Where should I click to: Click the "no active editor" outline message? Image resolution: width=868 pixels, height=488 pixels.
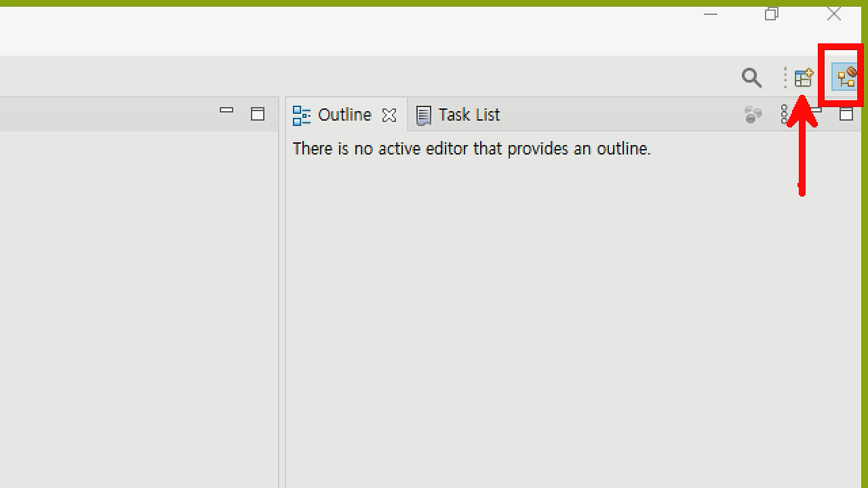click(471, 149)
